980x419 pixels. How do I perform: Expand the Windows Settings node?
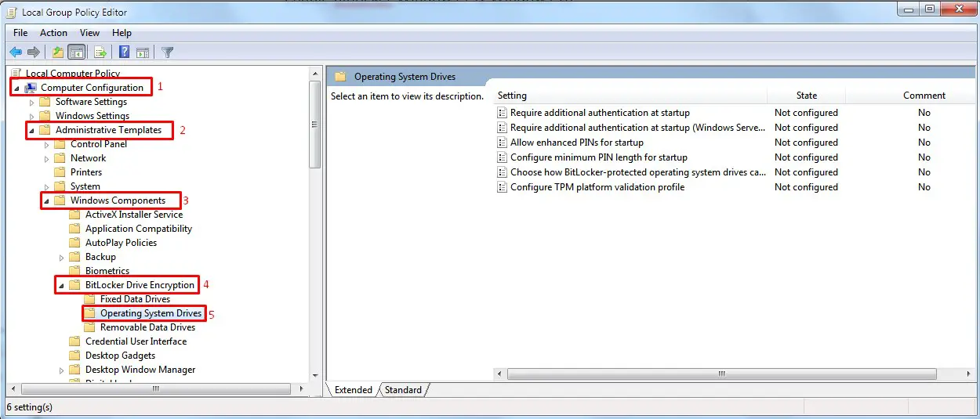pyautogui.click(x=32, y=116)
